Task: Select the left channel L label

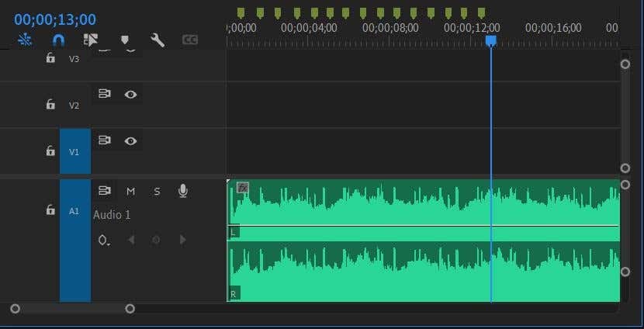Action: pyautogui.click(x=233, y=233)
